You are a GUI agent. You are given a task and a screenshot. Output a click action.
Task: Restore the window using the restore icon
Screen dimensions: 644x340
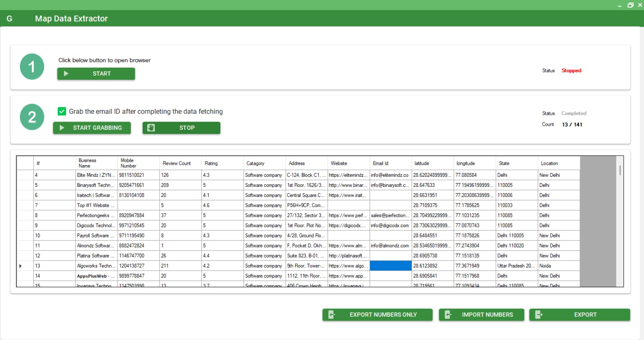point(630,5)
